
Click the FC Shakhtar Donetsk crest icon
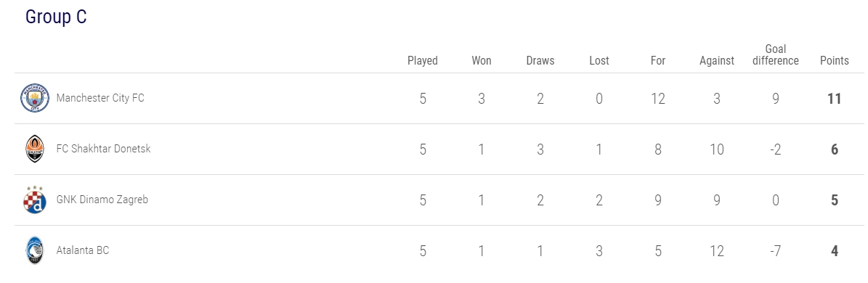click(34, 149)
